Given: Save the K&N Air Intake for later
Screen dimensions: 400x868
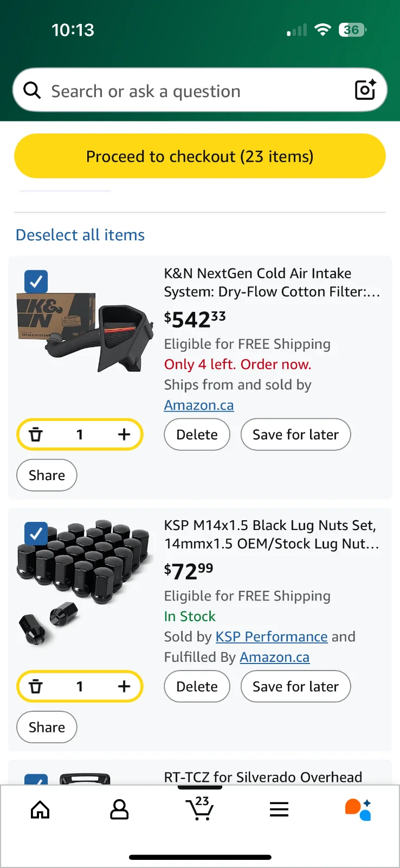Looking at the screenshot, I should click(295, 435).
